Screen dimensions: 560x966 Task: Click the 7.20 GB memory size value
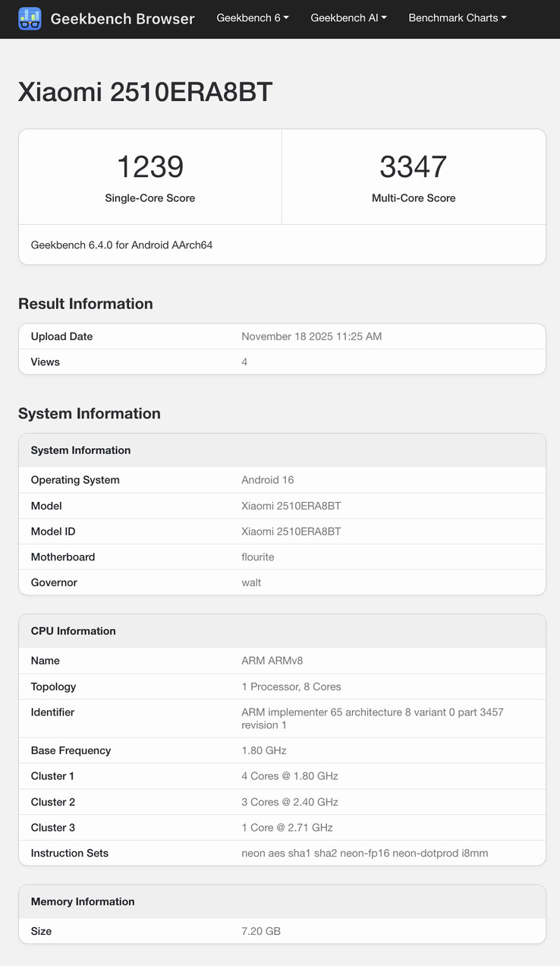click(260, 930)
